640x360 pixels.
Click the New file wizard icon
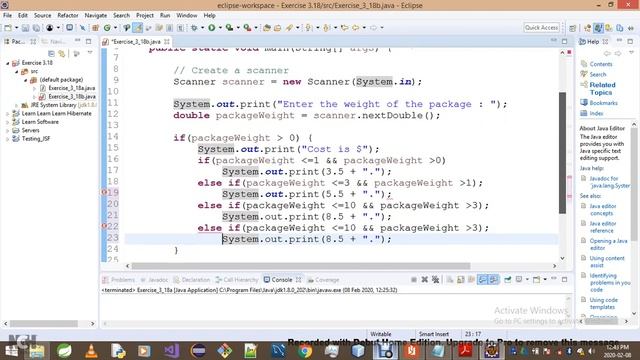(8, 28)
